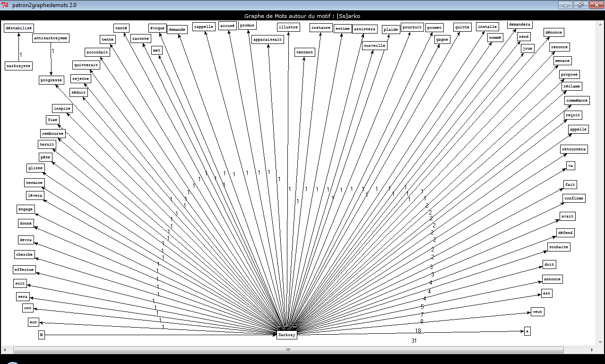Click the 'accusé' word node

click(x=227, y=26)
